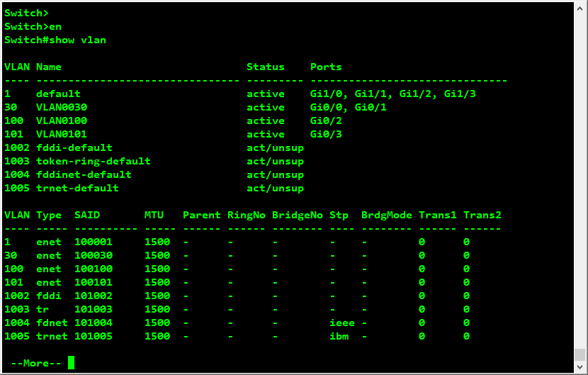This screenshot has height=375, width=588.
Task: Click the name 'token-ring-default'
Action: [x=94, y=162]
